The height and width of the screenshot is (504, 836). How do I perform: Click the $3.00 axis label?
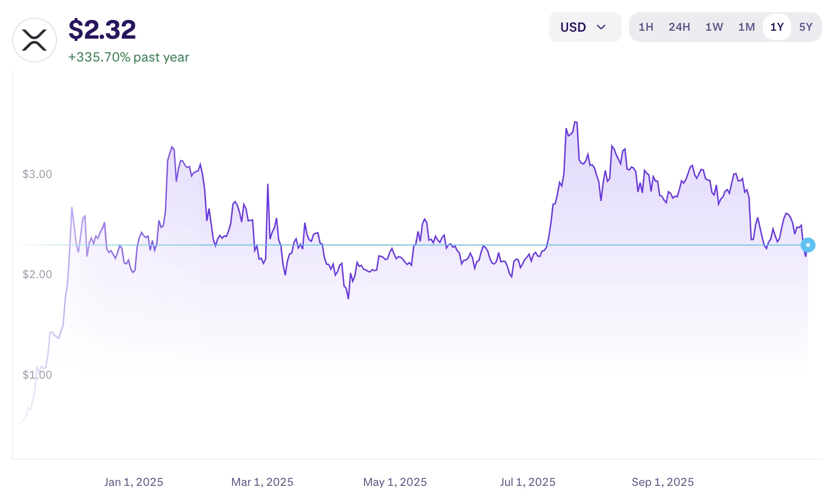point(38,174)
